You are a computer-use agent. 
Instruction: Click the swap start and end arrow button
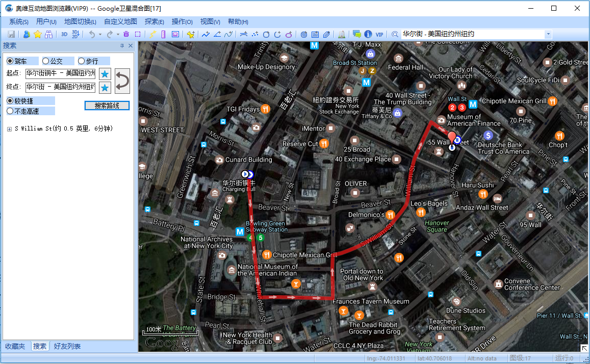tap(122, 81)
